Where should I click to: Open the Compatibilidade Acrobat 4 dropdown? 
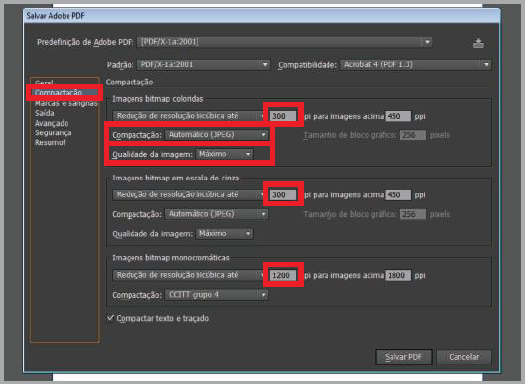tap(416, 64)
